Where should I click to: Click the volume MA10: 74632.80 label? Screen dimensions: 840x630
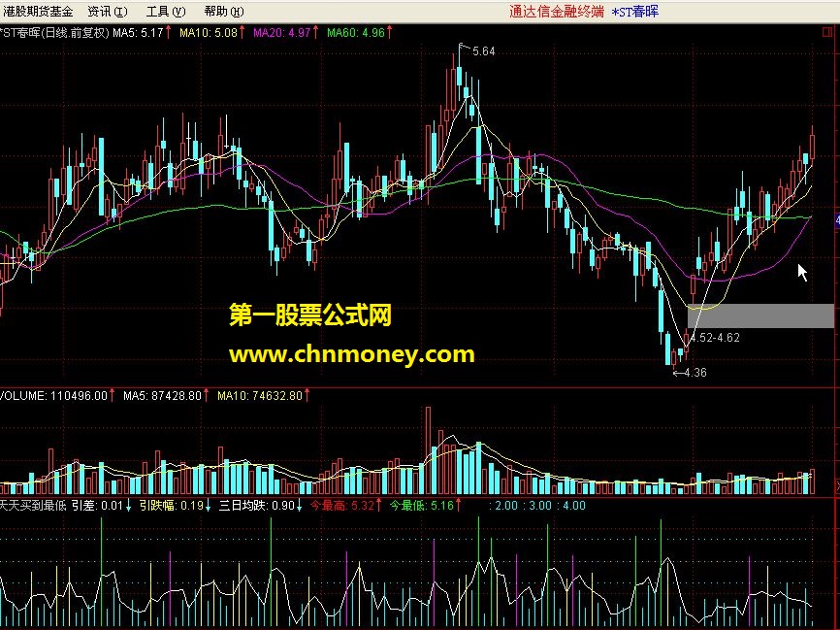(264, 396)
